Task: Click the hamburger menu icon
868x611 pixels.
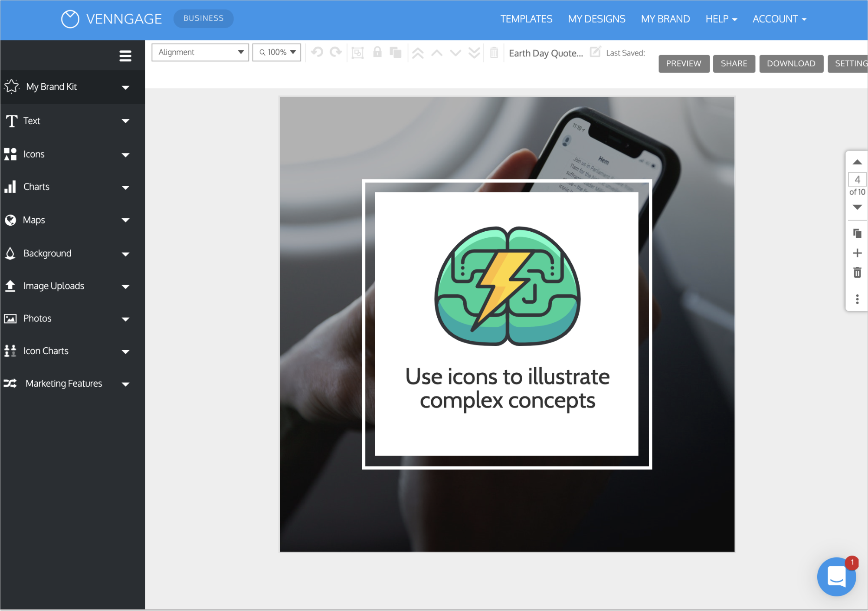Action: 126,56
